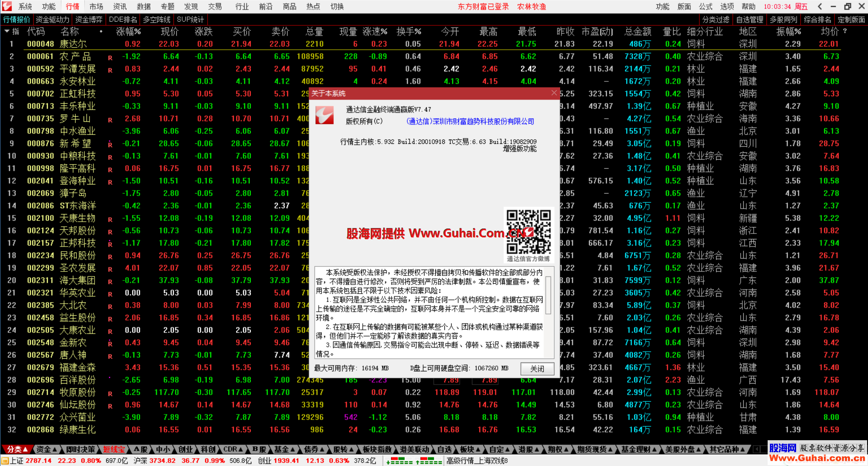Click the 上证 index value 2787.14
This screenshot has width=868, height=466.
(x=38, y=461)
